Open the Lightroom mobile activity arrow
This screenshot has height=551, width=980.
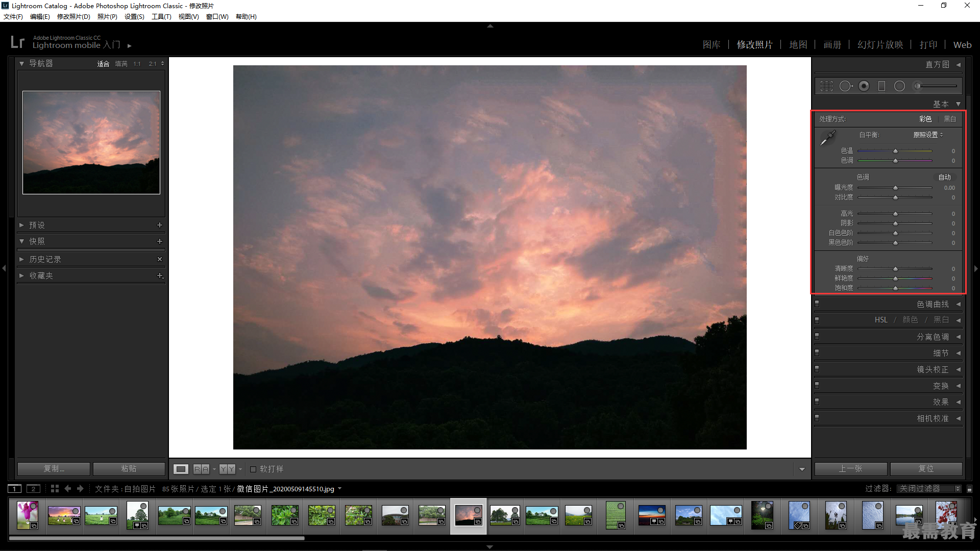pos(130,46)
